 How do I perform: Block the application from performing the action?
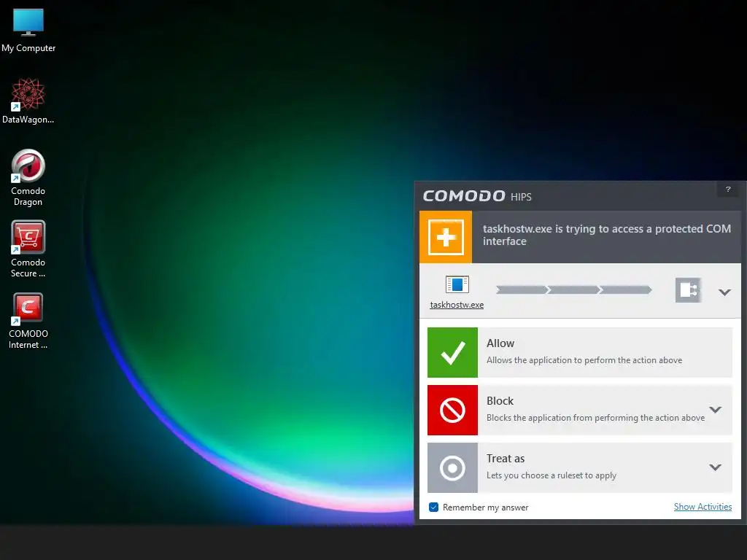[x=580, y=410]
